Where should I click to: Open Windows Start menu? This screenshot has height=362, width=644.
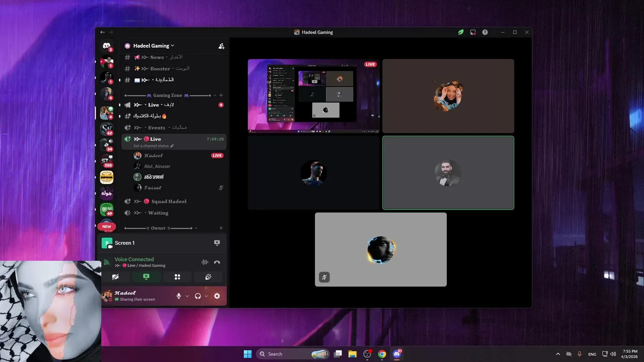pos(248,354)
